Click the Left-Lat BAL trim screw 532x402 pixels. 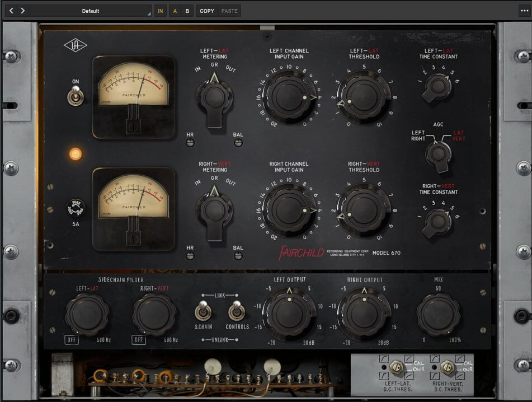click(x=238, y=143)
